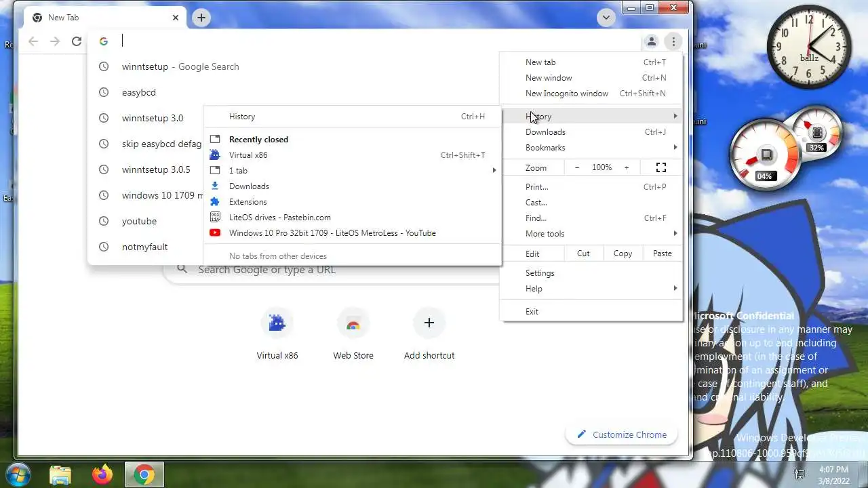Click the three-dot Chrome menu icon
This screenshot has height=488, width=868.
pos(673,41)
